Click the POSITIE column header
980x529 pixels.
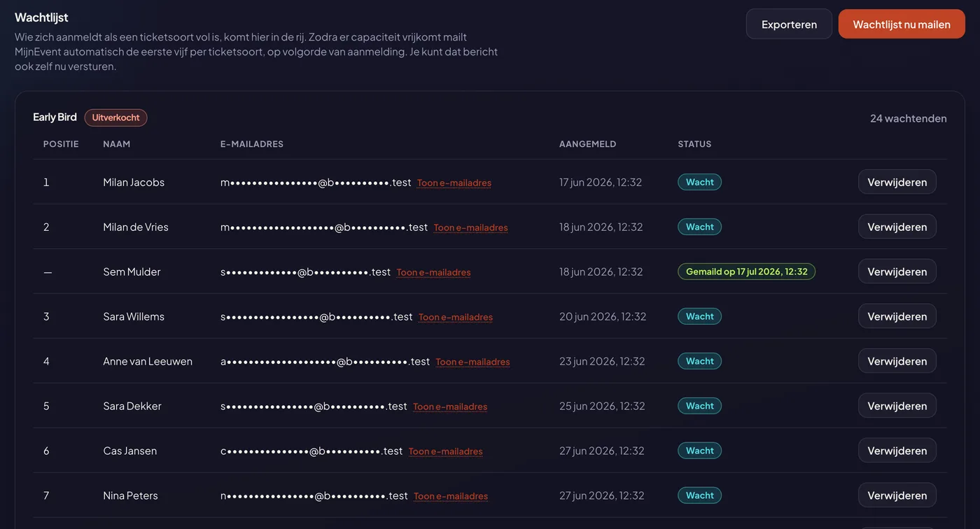(61, 144)
